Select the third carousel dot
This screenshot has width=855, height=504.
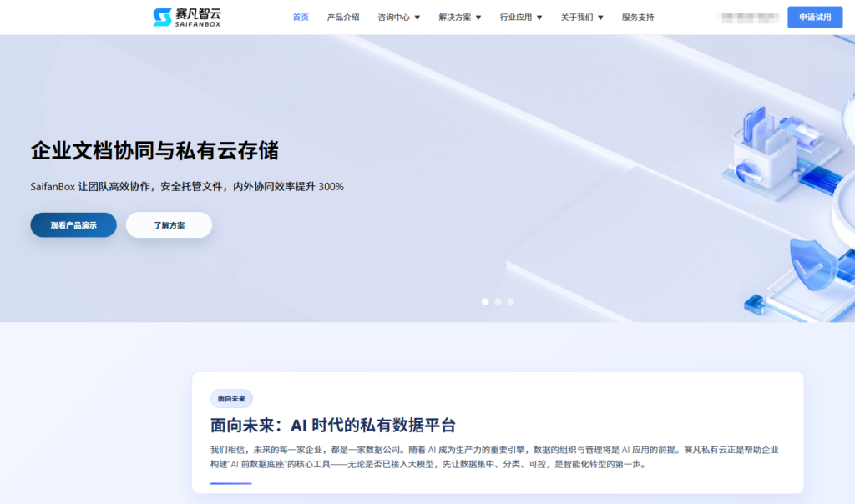click(510, 302)
